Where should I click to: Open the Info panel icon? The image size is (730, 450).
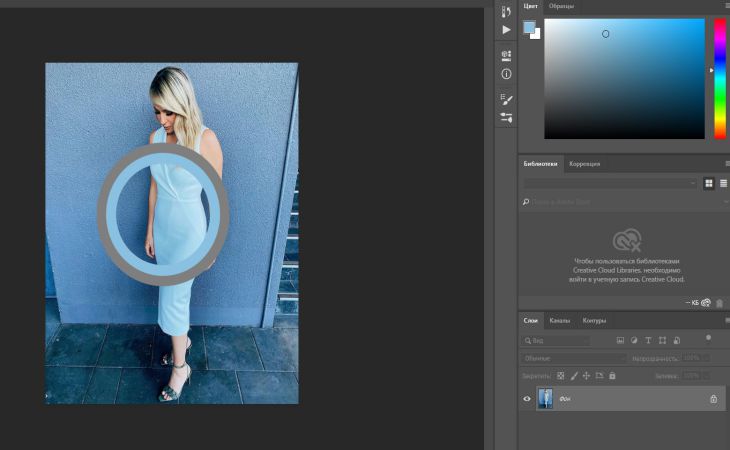click(x=507, y=74)
